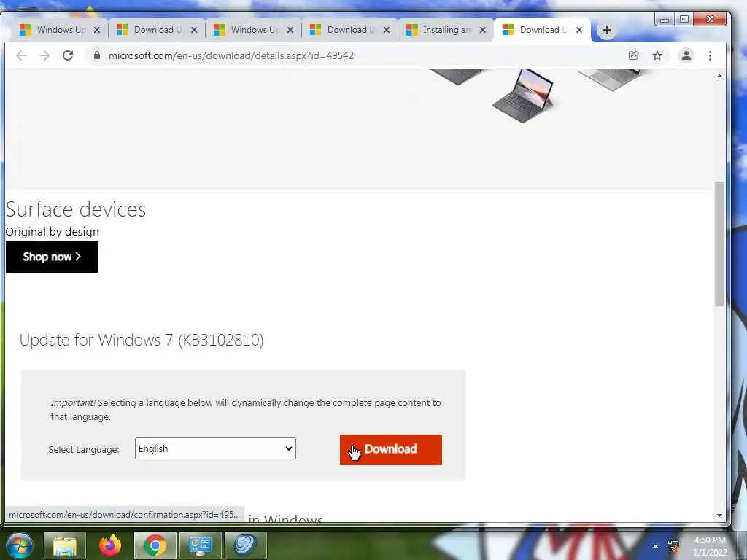Open the Windows Start menu

click(x=20, y=545)
